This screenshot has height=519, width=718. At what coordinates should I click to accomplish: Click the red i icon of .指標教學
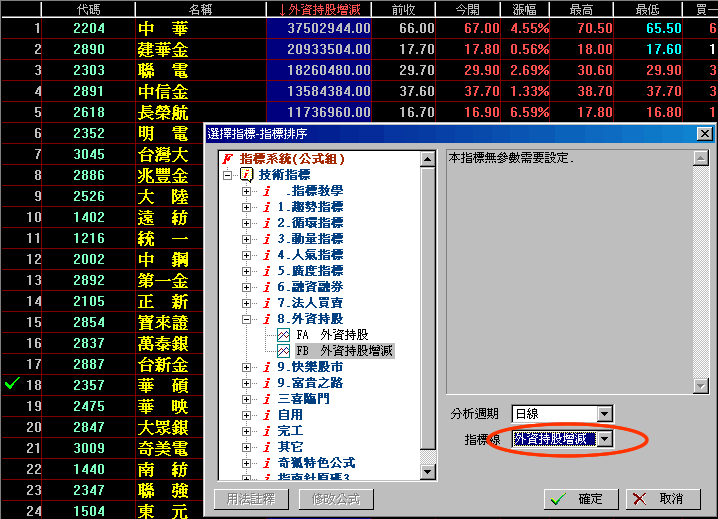267,191
